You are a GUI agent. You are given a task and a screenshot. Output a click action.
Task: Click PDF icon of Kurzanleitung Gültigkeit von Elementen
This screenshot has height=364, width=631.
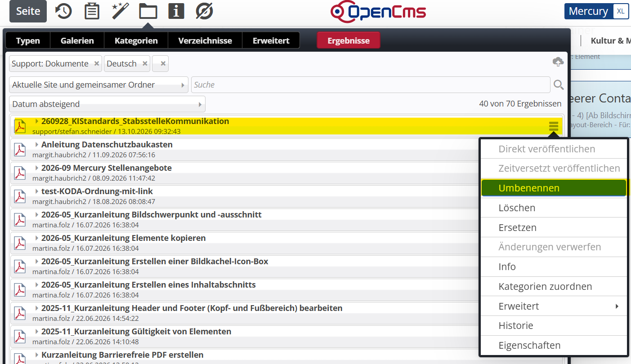[20, 337]
